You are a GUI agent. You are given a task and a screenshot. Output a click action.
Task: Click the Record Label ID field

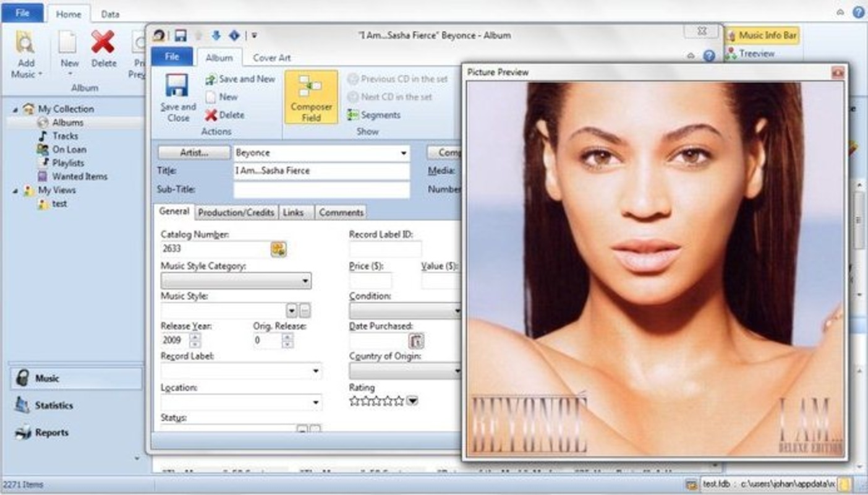385,249
